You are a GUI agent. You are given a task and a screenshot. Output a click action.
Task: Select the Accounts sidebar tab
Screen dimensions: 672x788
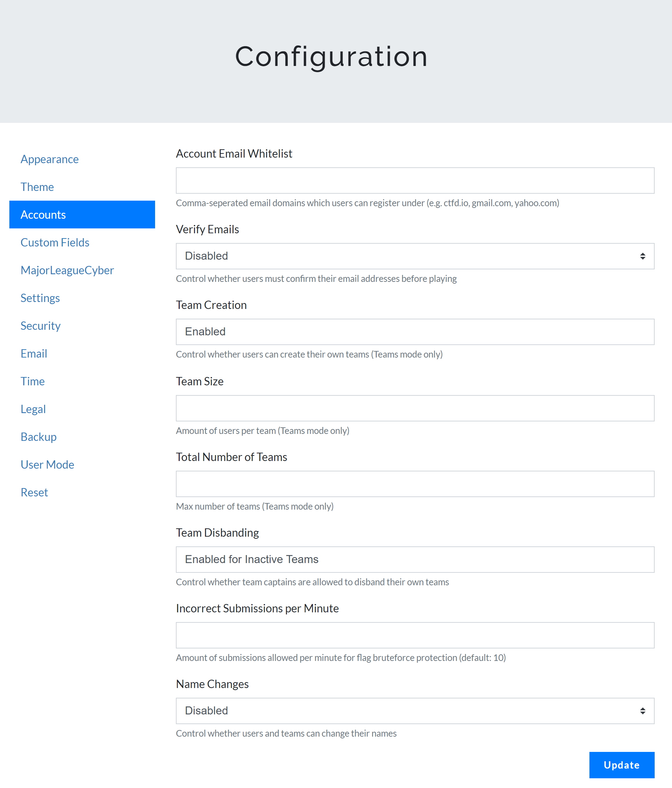pyautogui.click(x=82, y=215)
